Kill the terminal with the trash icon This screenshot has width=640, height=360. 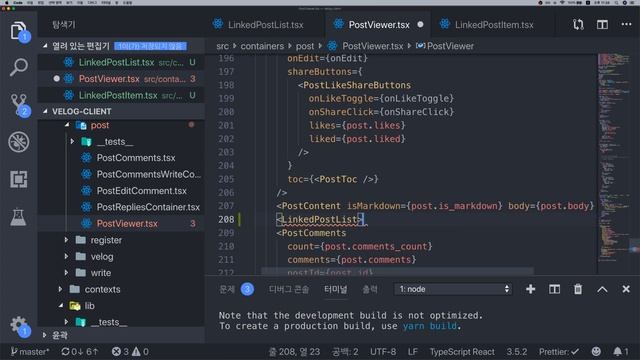(x=578, y=289)
